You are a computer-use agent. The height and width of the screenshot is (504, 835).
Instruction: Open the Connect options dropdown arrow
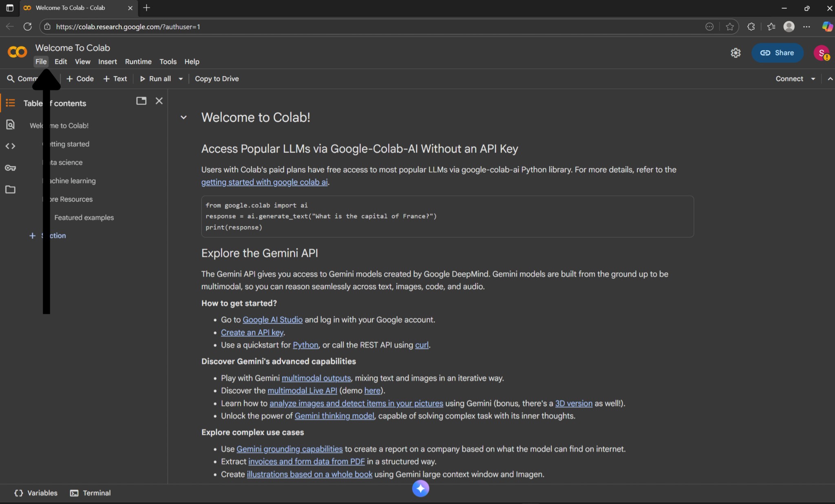[x=813, y=79]
